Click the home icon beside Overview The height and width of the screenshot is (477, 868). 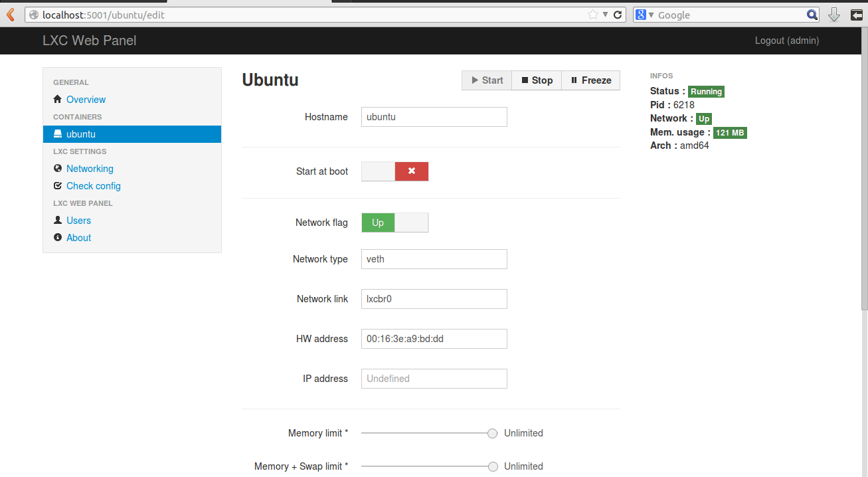tap(57, 100)
